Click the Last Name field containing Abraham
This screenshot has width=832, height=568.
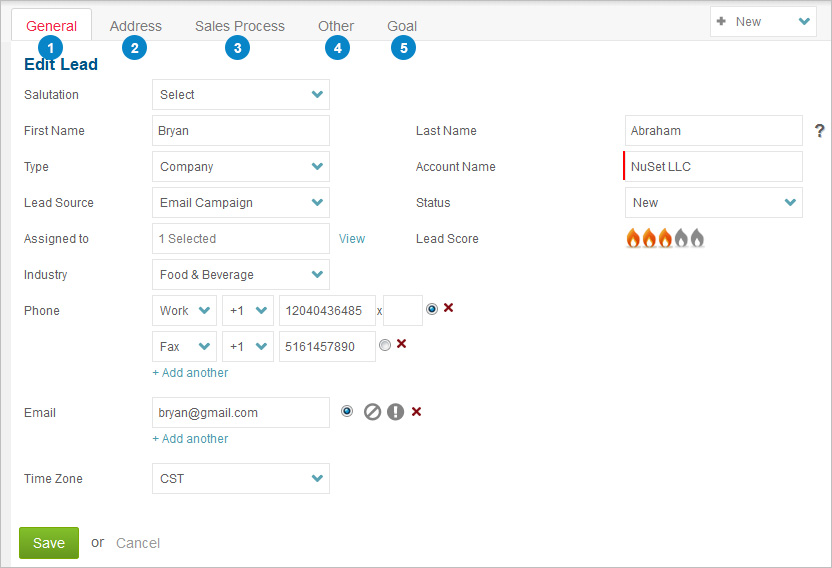click(714, 131)
